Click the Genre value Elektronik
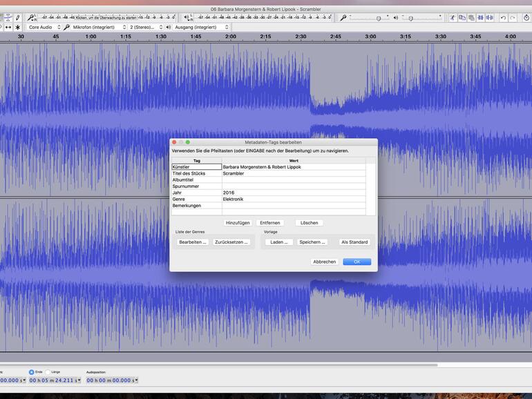The height and width of the screenshot is (399, 532). 294,199
